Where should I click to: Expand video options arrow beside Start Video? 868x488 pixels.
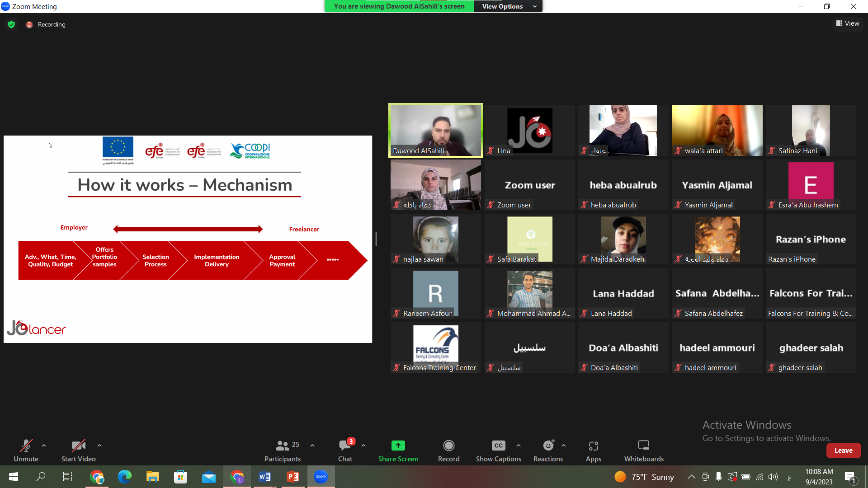99,446
